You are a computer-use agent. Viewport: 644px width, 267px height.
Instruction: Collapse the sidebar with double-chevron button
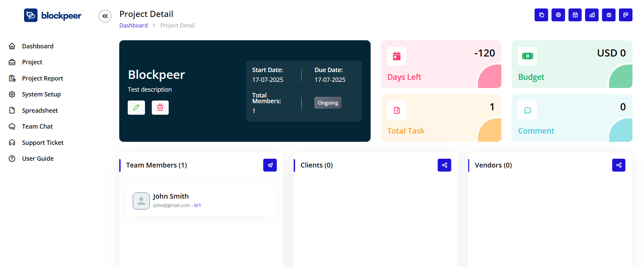point(105,16)
